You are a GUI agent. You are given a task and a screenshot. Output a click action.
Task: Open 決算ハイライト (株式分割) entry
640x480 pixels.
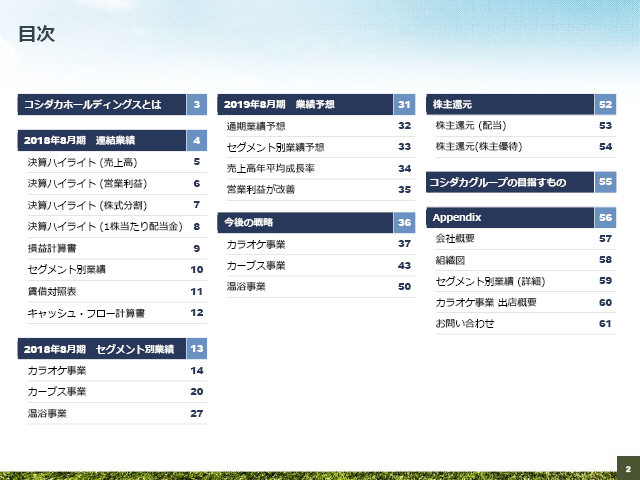pos(117,205)
